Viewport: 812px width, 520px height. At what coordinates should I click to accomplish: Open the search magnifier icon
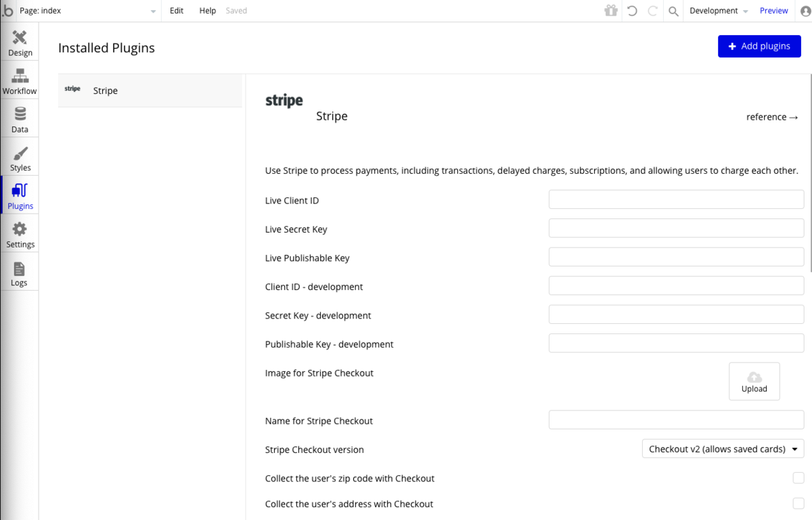tap(673, 11)
